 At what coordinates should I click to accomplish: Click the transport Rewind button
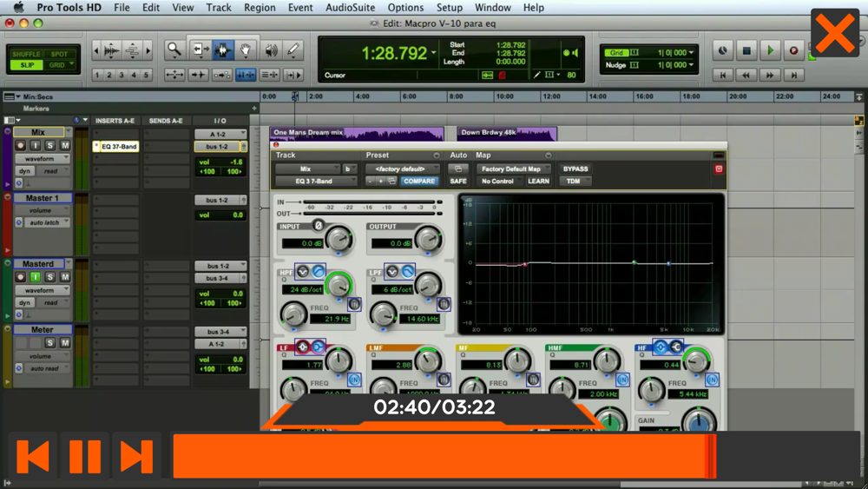(x=746, y=75)
